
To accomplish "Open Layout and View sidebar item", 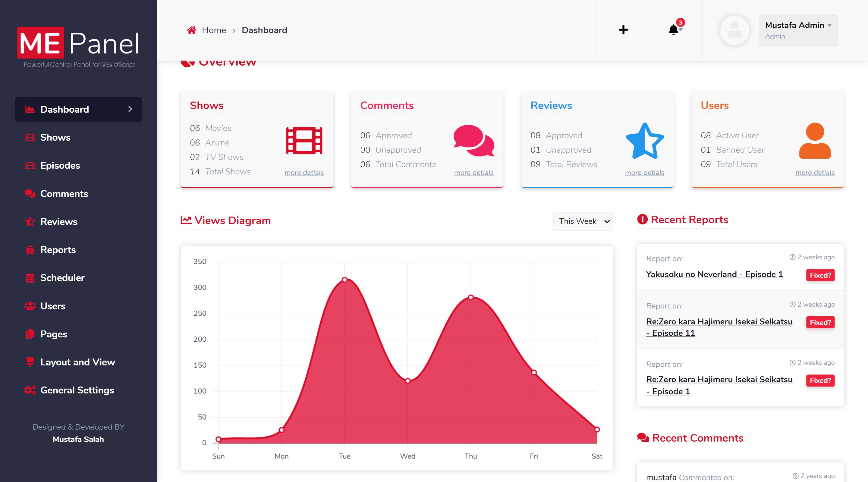I will click(77, 362).
